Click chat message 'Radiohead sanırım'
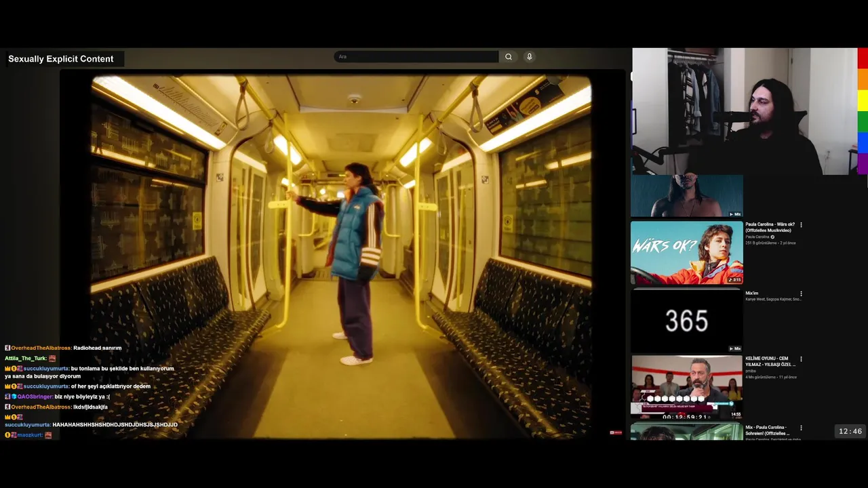Viewport: 868px width, 488px height. (x=97, y=348)
